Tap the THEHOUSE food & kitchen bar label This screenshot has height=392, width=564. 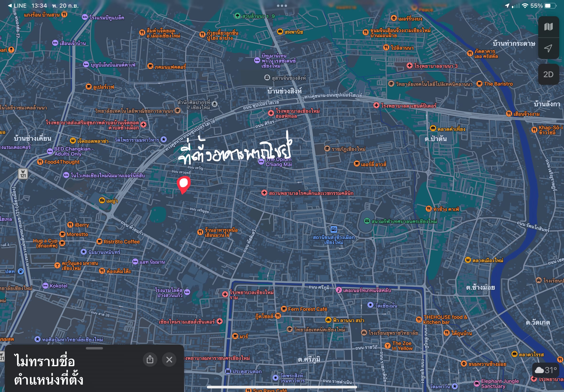click(x=445, y=320)
